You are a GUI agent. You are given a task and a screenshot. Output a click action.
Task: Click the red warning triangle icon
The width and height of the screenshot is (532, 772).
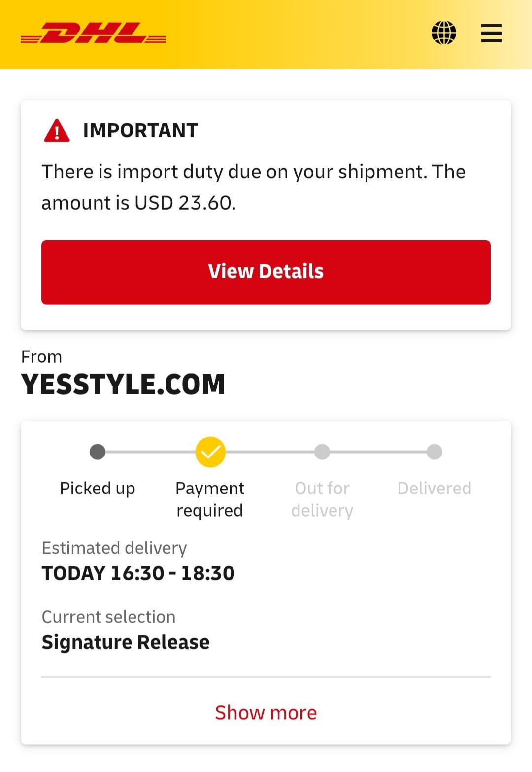57,131
